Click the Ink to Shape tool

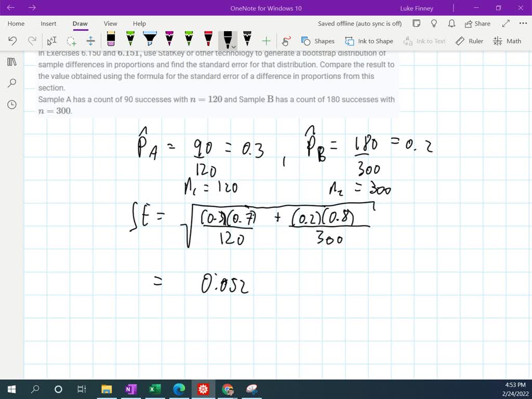coord(369,41)
